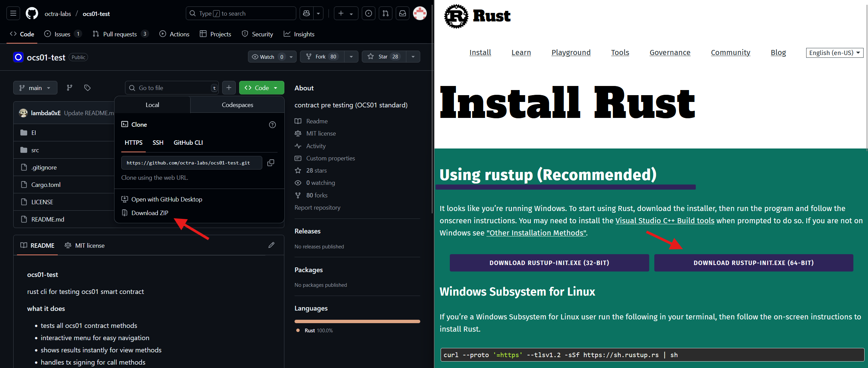The width and height of the screenshot is (868, 368).
Task: Open user avatar profile menu
Action: click(420, 13)
